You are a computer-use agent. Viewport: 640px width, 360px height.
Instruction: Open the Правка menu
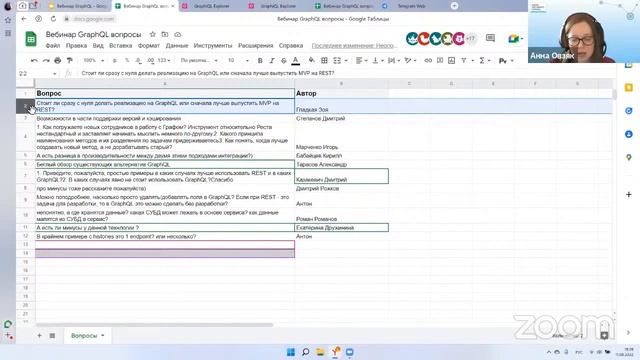(x=76, y=46)
